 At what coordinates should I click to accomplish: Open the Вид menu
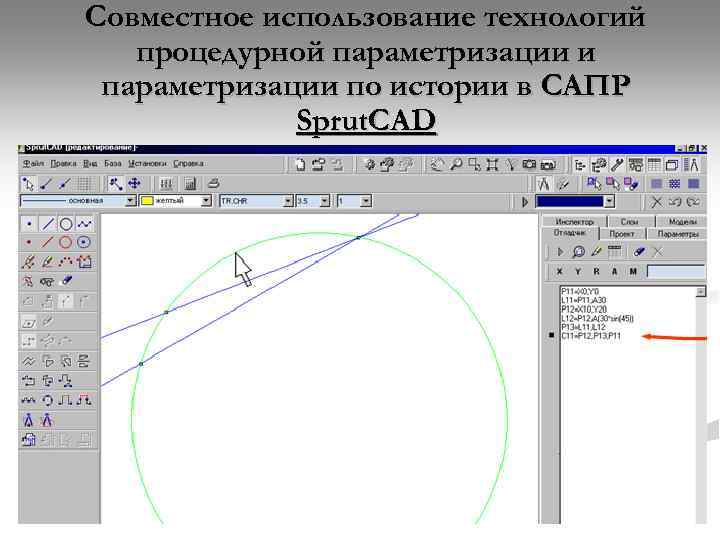pyautogui.click(x=90, y=163)
